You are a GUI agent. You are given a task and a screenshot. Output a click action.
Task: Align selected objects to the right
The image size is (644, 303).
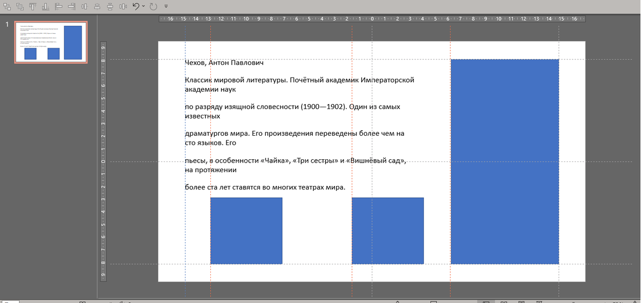71,6
